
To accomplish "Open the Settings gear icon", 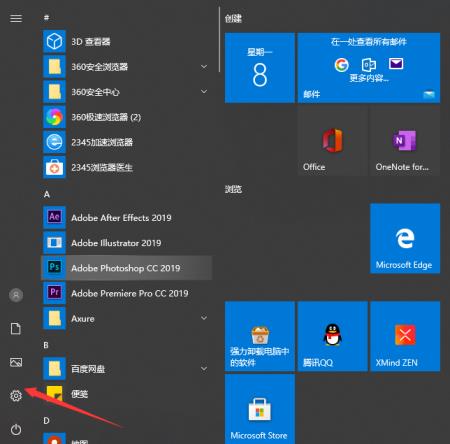I will click(x=16, y=396).
